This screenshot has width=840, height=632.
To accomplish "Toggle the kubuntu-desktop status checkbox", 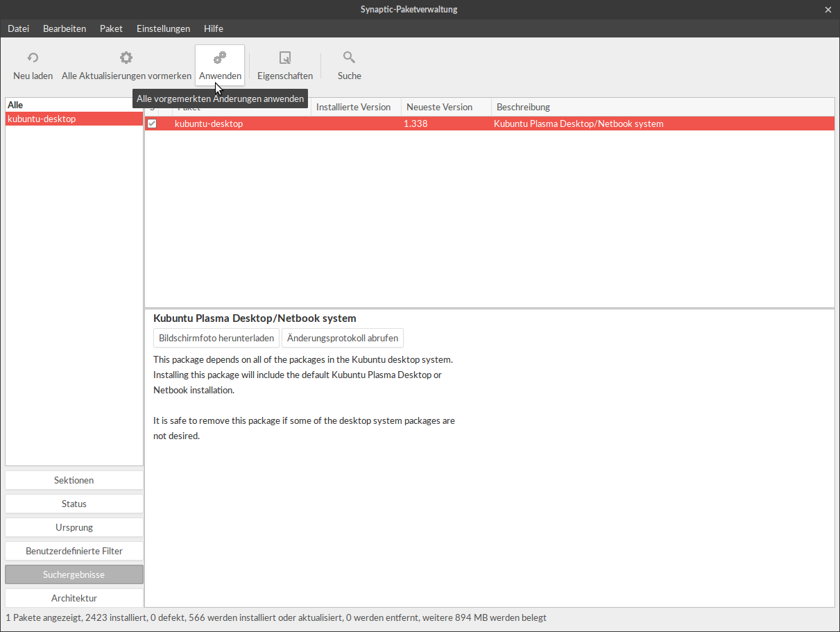I will pyautogui.click(x=152, y=124).
